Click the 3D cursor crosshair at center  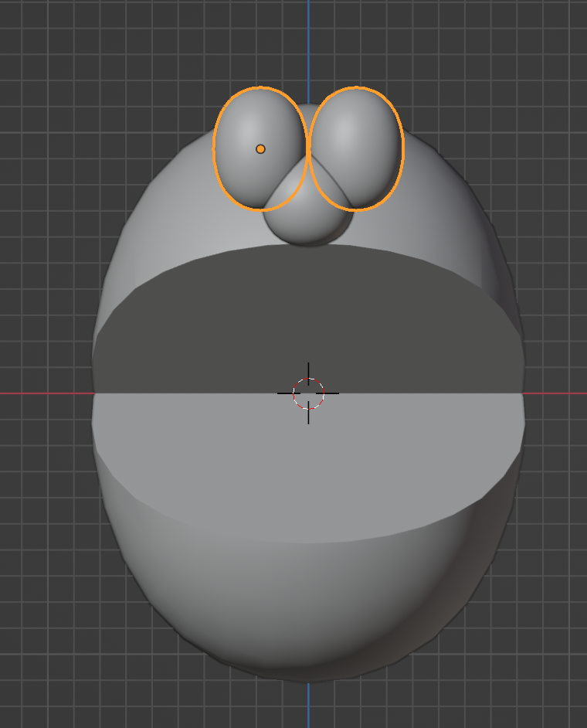click(308, 393)
